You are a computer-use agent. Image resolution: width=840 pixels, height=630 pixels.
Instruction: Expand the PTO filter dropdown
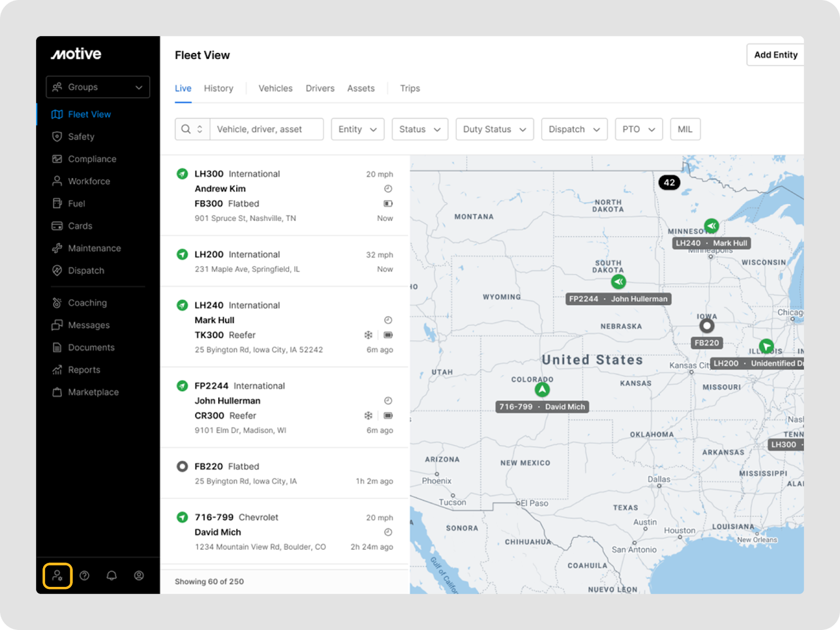(638, 129)
